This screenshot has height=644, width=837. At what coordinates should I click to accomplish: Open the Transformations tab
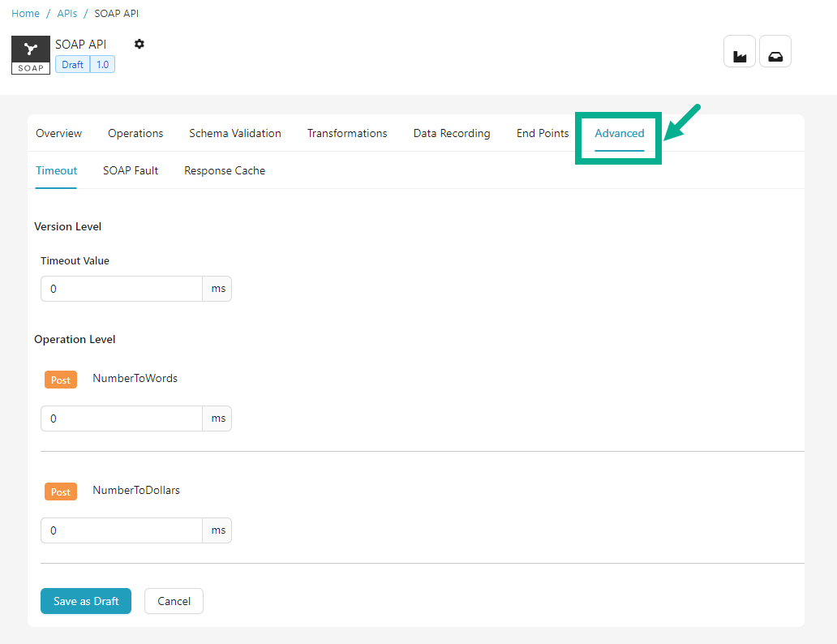(x=347, y=134)
